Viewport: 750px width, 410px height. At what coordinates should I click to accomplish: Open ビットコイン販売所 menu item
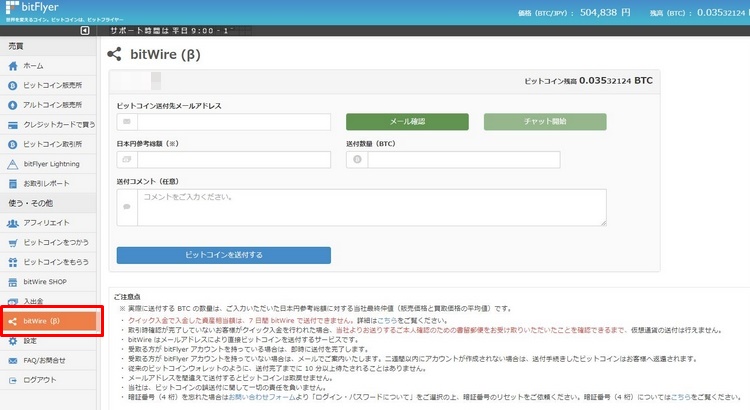[x=48, y=86]
